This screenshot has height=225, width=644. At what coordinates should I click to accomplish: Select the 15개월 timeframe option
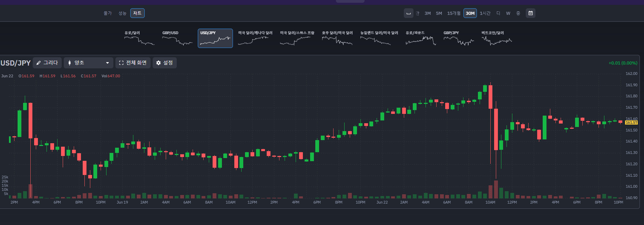click(x=454, y=13)
